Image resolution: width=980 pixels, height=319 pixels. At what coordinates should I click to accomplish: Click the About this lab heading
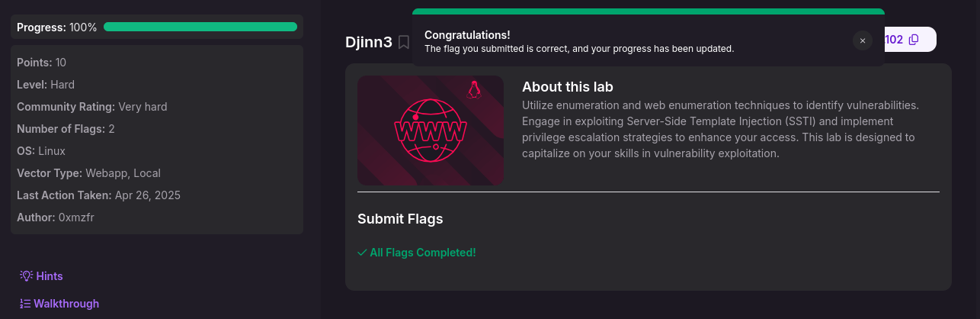tap(568, 87)
